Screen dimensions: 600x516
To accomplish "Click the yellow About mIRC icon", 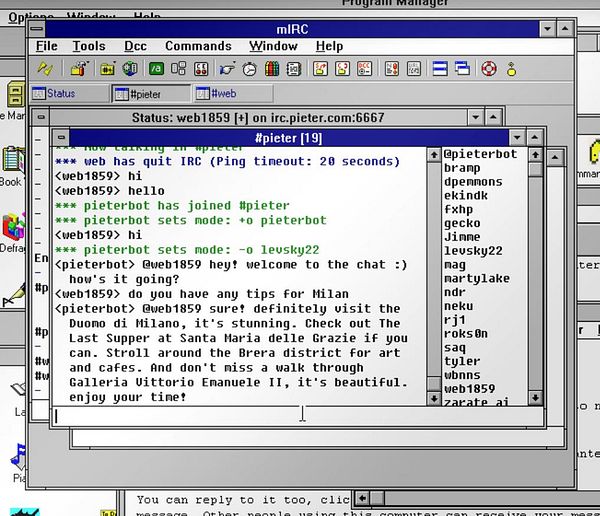I will 512,69.
